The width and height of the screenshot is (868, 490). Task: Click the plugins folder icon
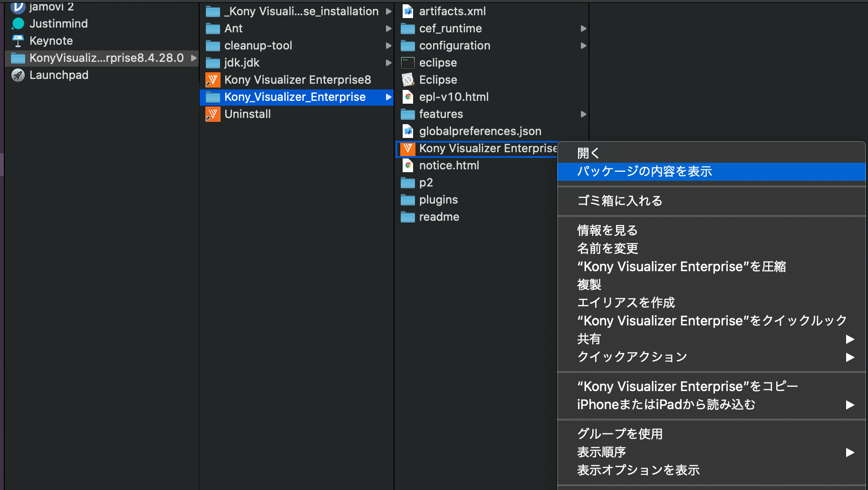click(408, 200)
